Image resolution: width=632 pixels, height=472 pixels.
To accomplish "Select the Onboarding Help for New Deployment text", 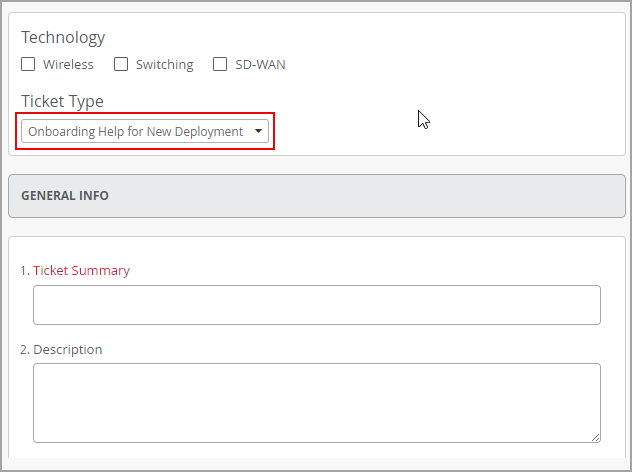I will (x=135, y=131).
